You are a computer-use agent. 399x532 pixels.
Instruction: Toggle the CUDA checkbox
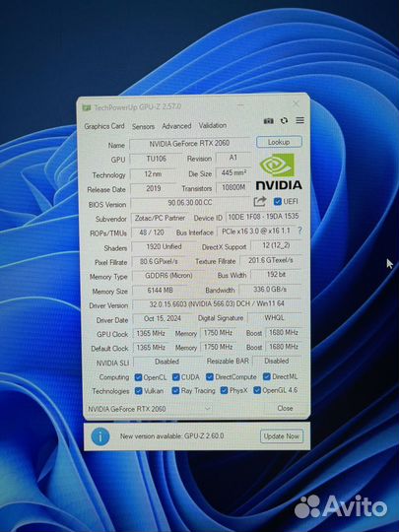[175, 377]
